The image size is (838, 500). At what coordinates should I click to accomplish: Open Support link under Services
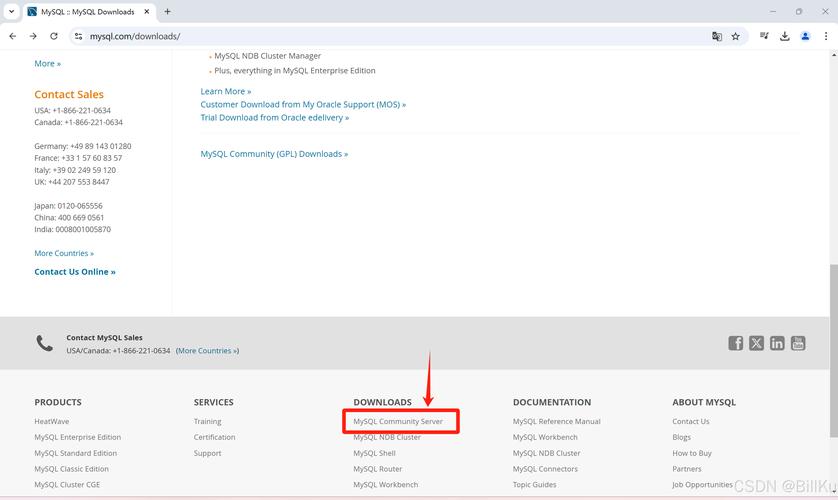207,453
